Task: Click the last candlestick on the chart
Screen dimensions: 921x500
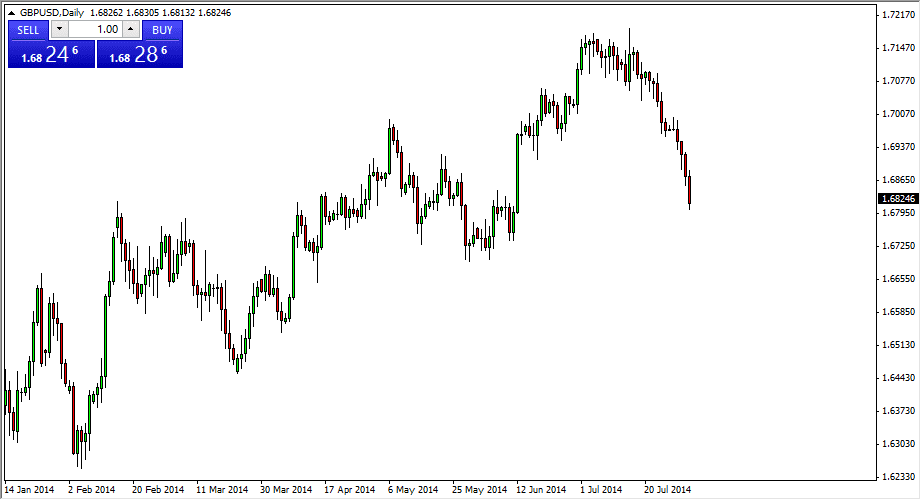Action: coord(690,188)
